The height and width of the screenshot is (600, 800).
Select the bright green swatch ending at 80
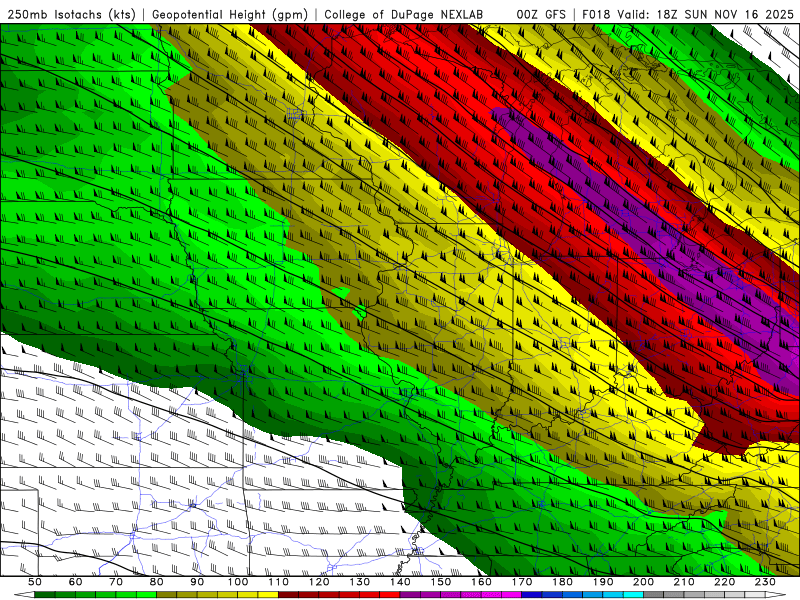(x=146, y=594)
